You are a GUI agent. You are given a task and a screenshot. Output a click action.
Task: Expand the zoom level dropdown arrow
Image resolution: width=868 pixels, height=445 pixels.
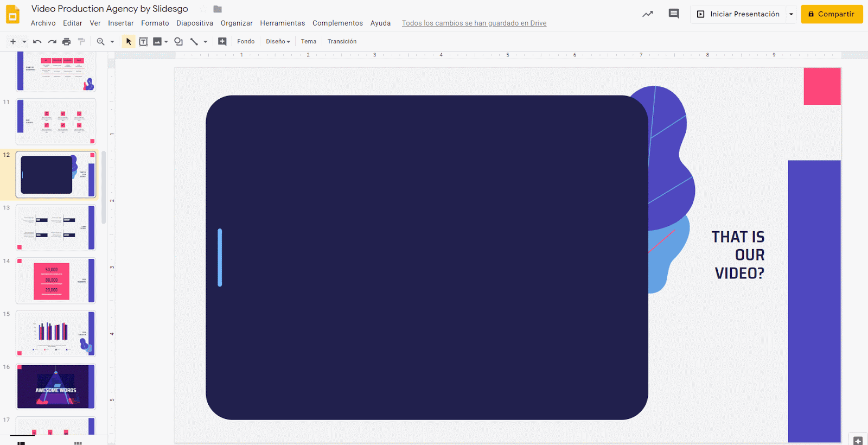tap(112, 42)
